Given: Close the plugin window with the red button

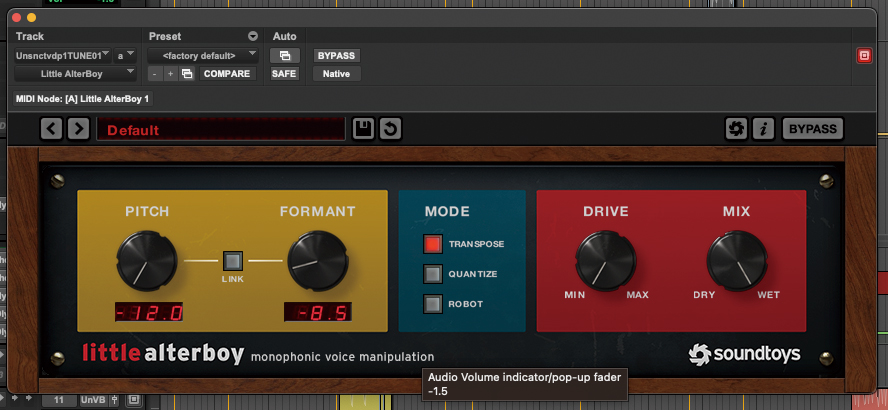Looking at the screenshot, I should coord(16,18).
